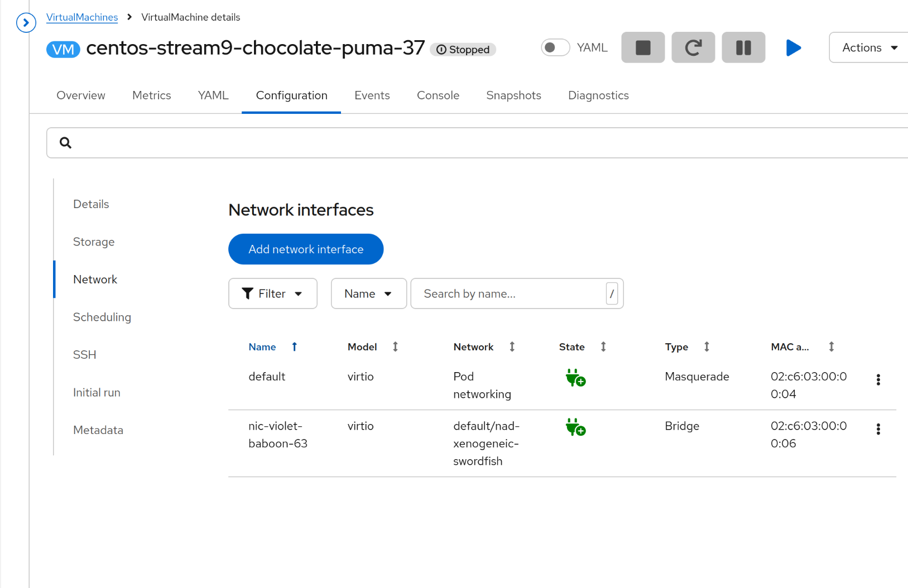
Task: Sort by Type column
Action: (x=707, y=347)
